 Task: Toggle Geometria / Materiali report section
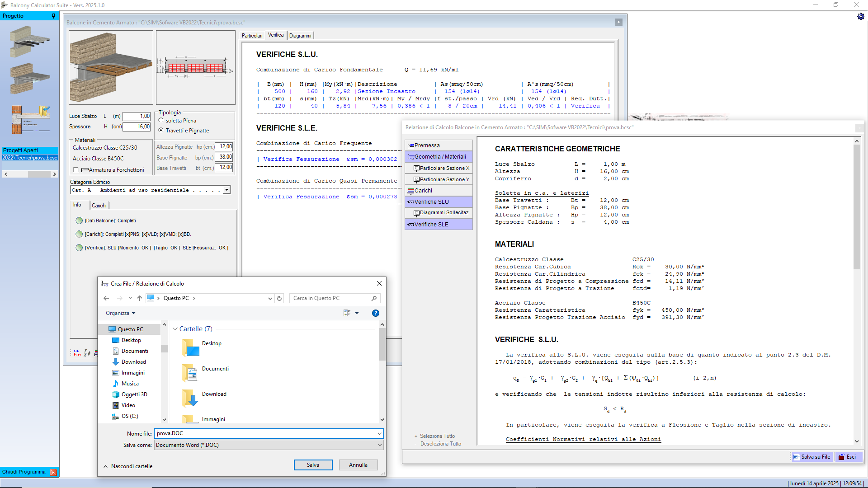[x=439, y=157]
